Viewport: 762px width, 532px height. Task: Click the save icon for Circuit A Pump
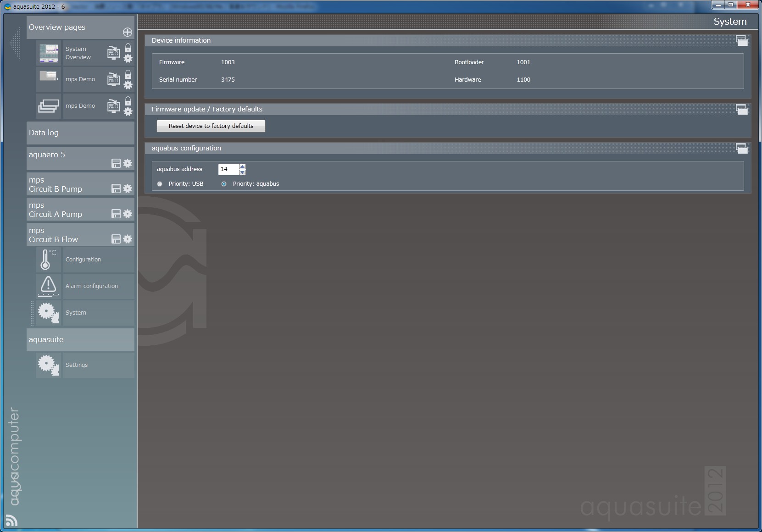point(116,214)
